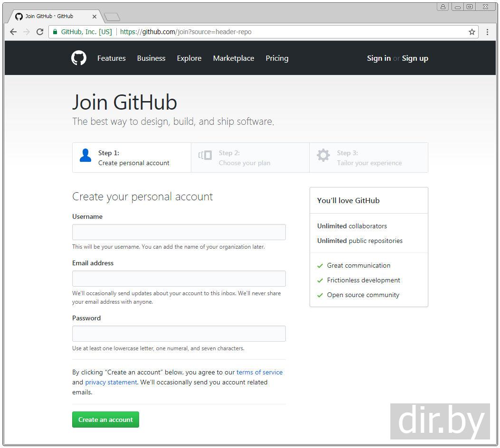Screen dimensions: 500x448
Task: Click Sign up link in header
Action: click(415, 58)
